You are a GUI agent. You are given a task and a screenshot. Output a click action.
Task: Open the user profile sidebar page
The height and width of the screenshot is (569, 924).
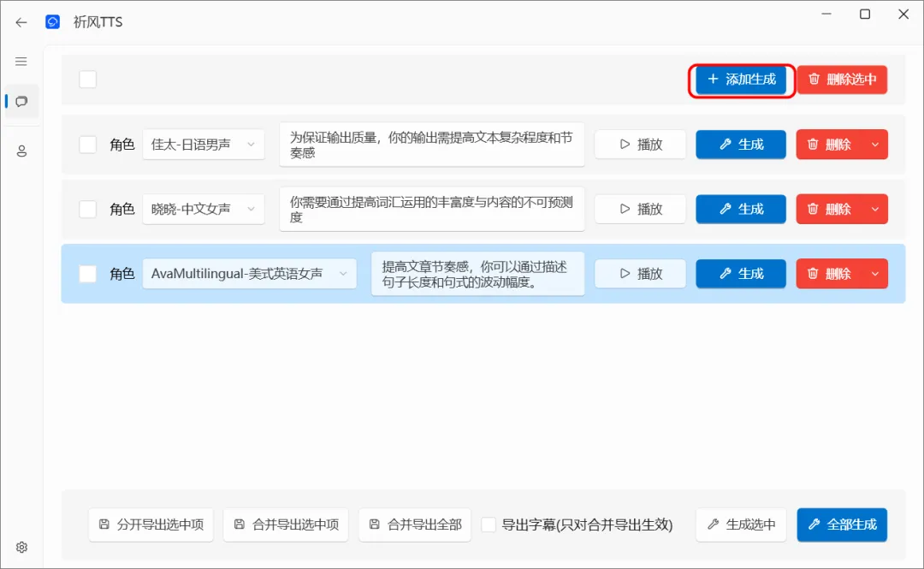tap(21, 151)
